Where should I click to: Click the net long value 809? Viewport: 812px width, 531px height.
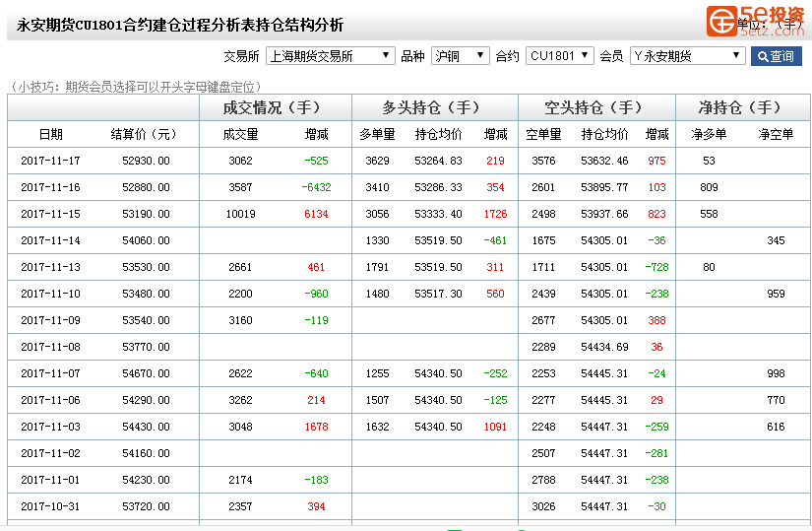pyautogui.click(x=709, y=187)
